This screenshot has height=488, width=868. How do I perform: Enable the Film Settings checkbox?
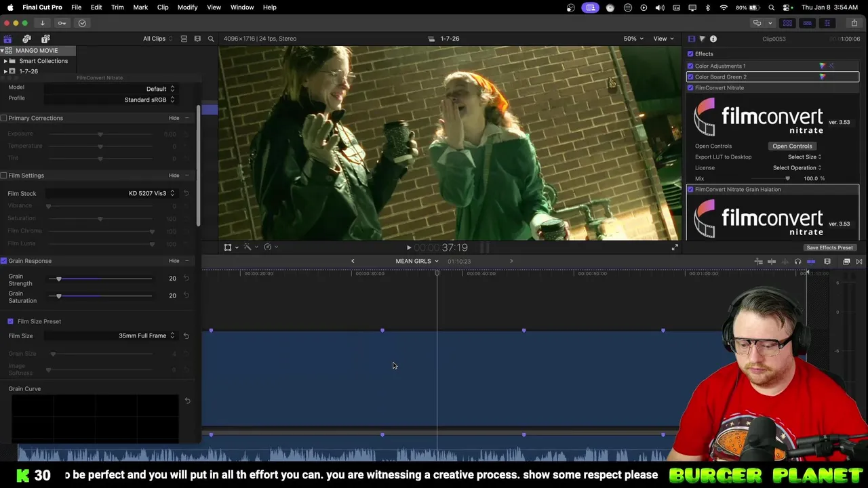tap(4, 176)
